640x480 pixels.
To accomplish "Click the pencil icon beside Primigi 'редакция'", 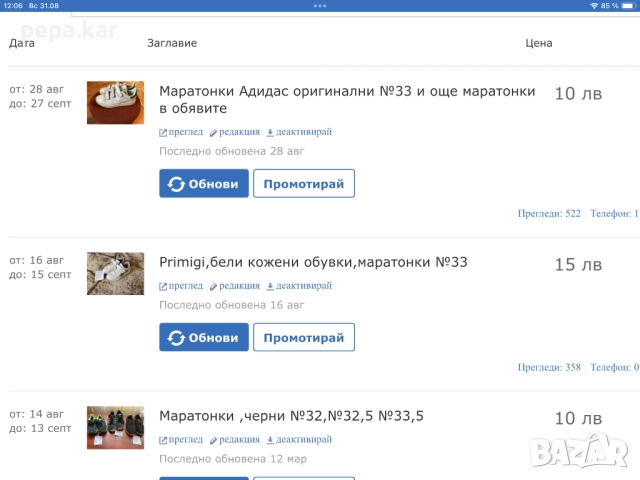I will coord(213,287).
